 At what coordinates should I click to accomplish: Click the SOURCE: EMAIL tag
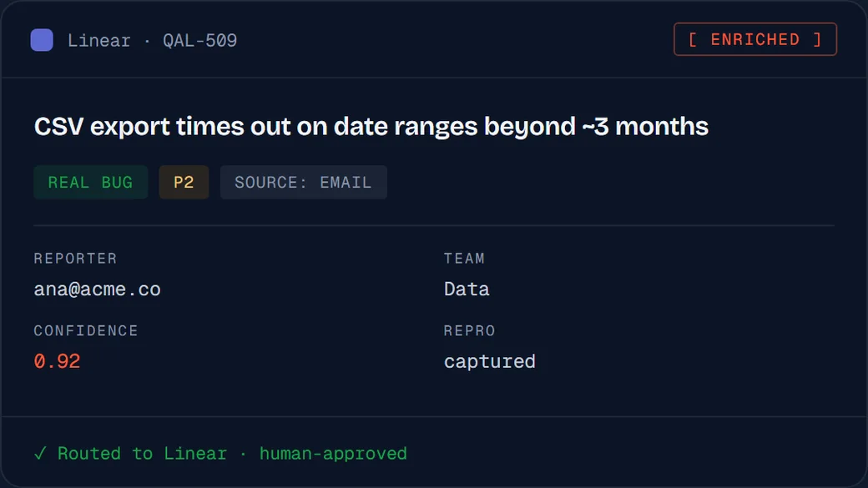click(x=303, y=182)
